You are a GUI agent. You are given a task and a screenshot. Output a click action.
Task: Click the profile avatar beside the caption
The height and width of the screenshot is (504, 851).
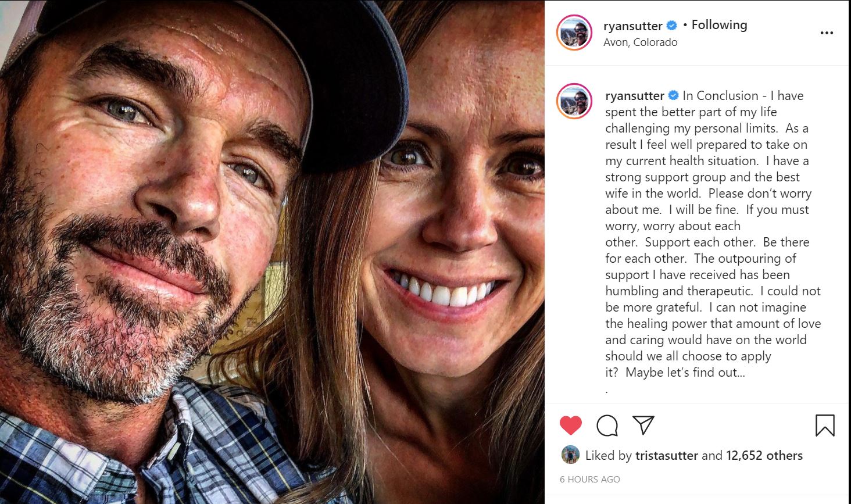(x=574, y=101)
